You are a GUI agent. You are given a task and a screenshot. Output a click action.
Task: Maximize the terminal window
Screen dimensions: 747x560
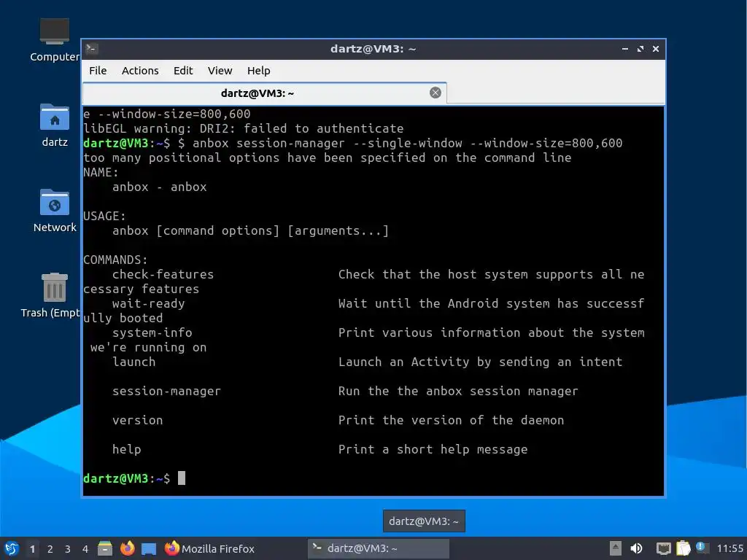coord(640,49)
